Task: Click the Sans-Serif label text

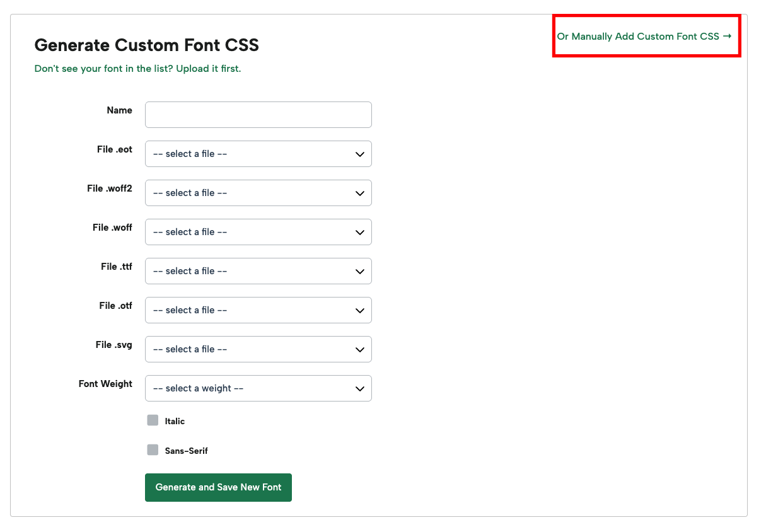Action: tap(186, 451)
